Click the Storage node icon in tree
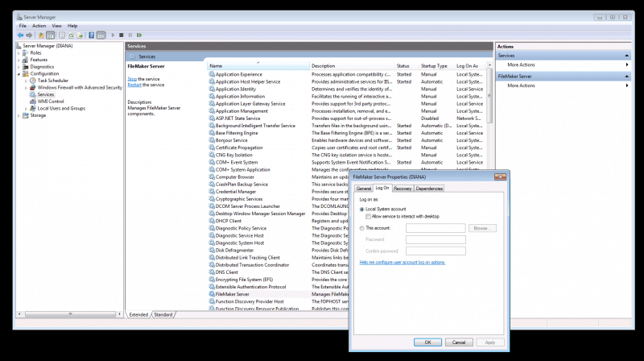This screenshot has height=361, width=644. (26, 115)
